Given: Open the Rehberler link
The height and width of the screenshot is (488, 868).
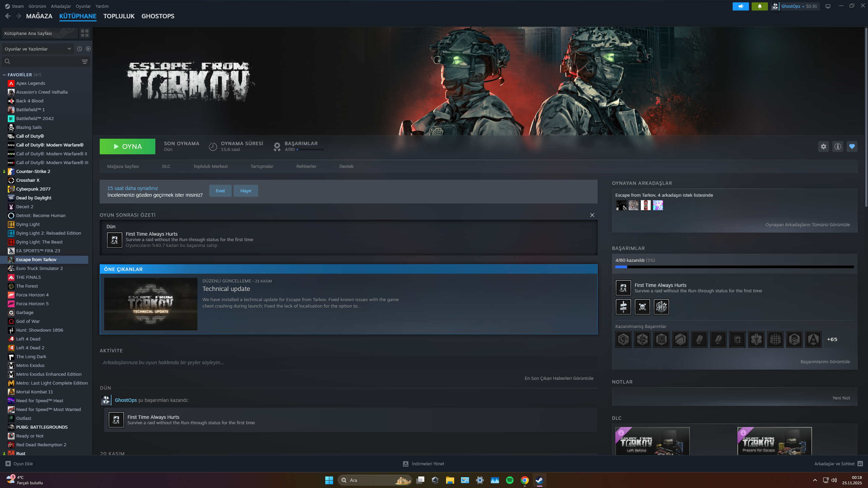Looking at the screenshot, I should pos(306,166).
